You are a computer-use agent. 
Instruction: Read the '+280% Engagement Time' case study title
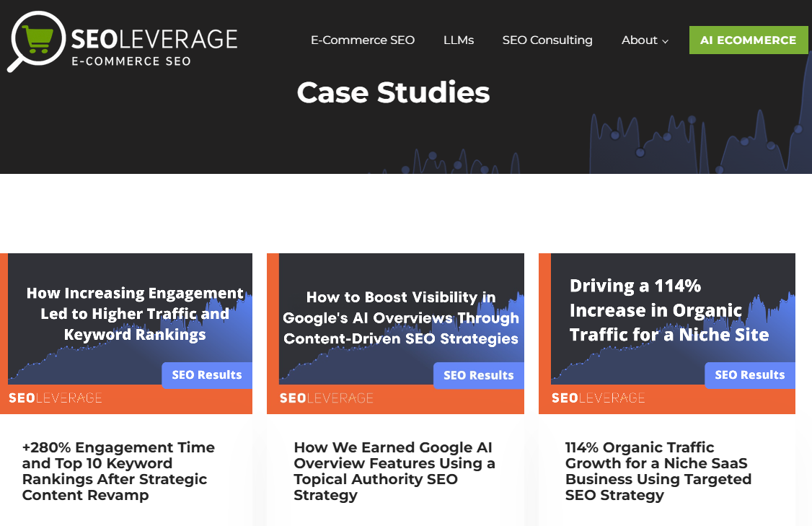point(118,471)
